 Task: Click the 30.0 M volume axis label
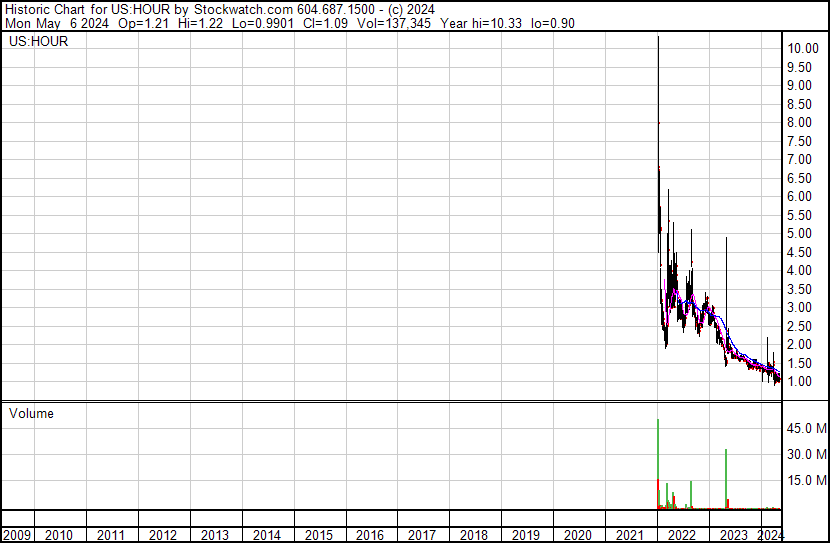click(x=807, y=454)
